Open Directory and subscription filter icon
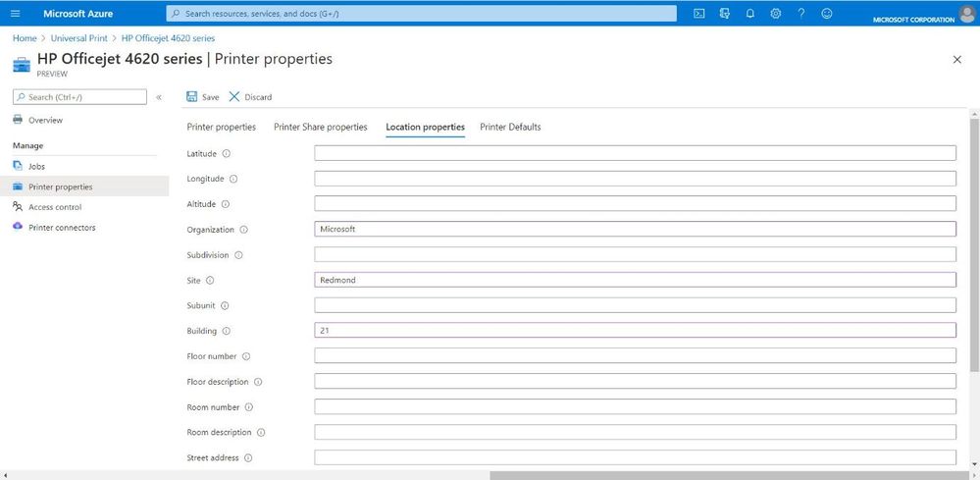Screen dimensions: 980x480 click(x=725, y=13)
